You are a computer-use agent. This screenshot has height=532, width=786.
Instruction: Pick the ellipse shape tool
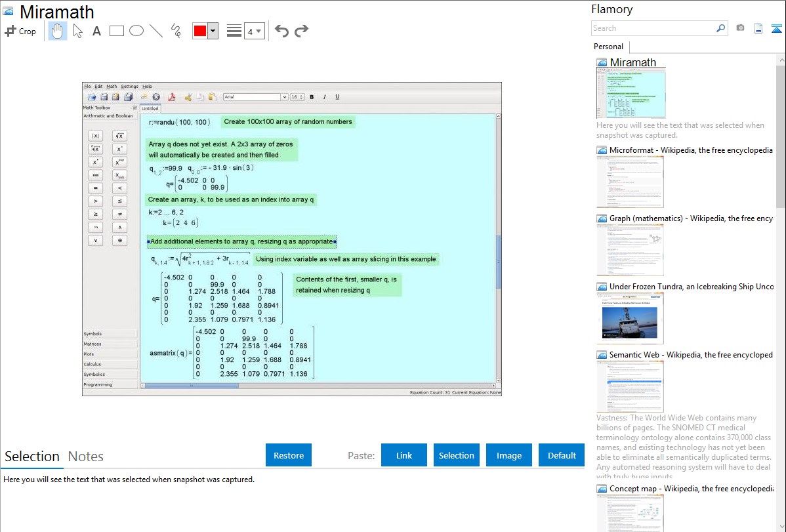click(136, 31)
